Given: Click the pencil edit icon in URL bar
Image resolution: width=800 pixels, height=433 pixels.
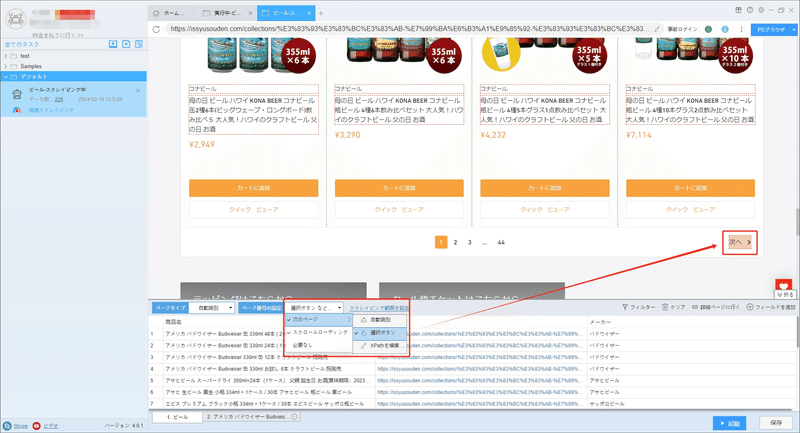Looking at the screenshot, I should [x=657, y=29].
